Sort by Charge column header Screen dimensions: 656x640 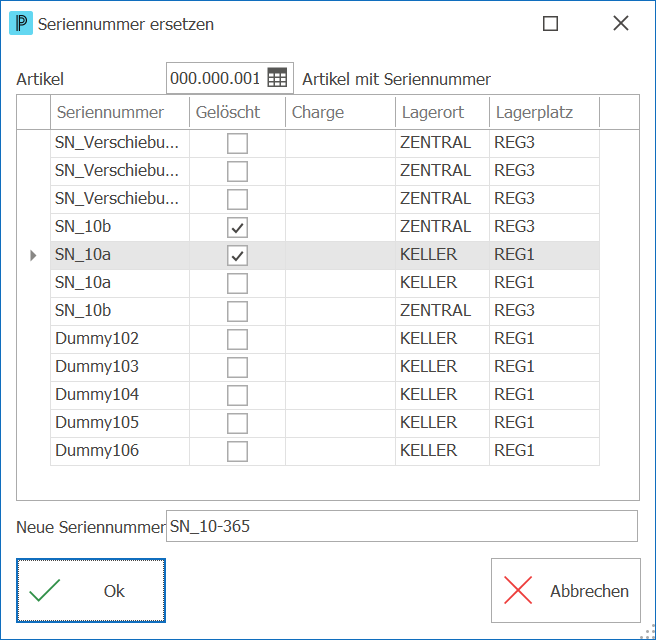pyautogui.click(x=340, y=112)
